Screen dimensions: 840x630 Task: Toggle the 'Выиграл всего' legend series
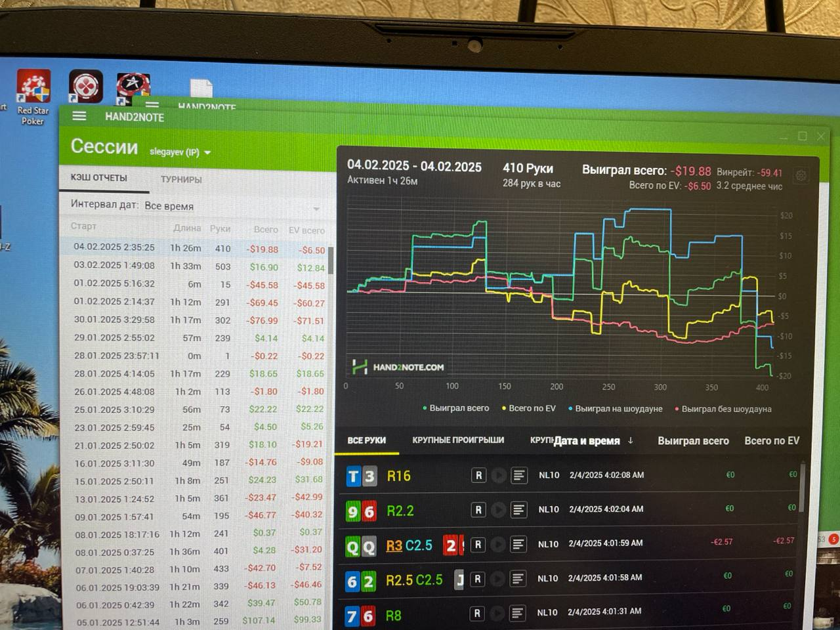(457, 408)
